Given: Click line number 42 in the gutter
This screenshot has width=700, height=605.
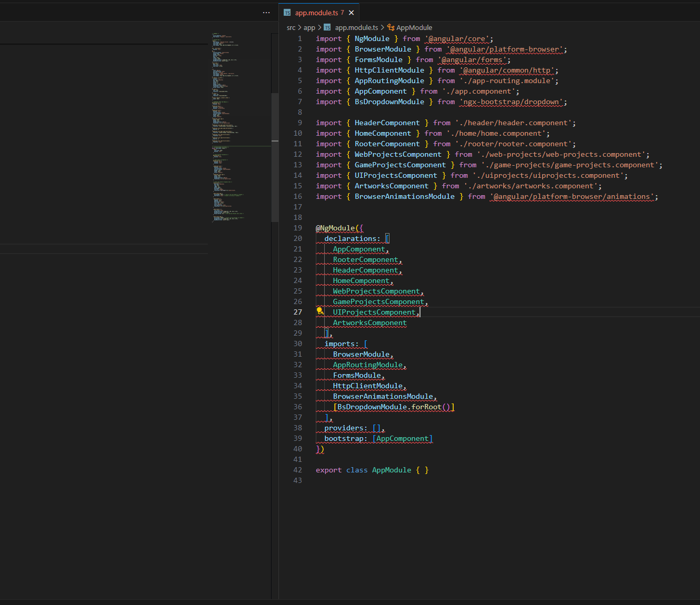Looking at the screenshot, I should tap(298, 470).
